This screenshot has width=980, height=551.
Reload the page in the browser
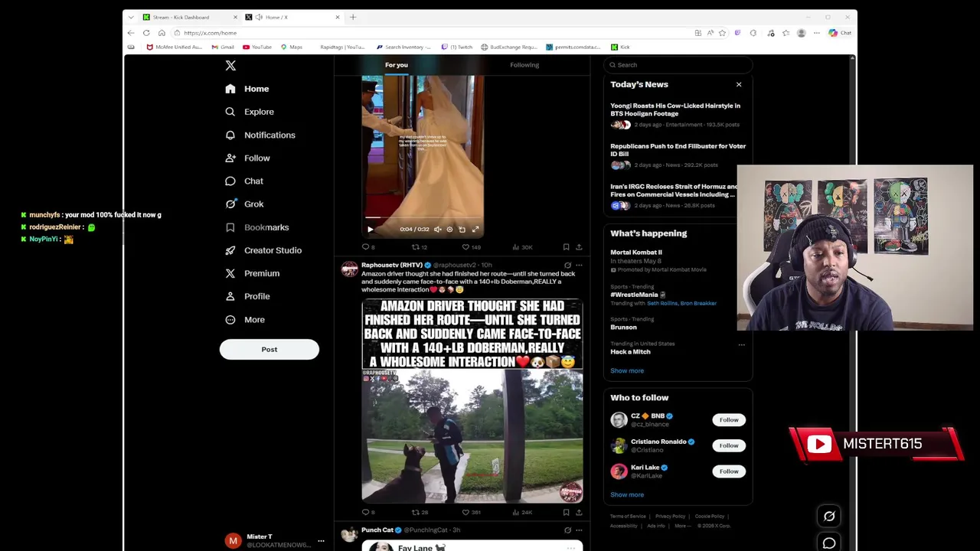[x=146, y=33]
